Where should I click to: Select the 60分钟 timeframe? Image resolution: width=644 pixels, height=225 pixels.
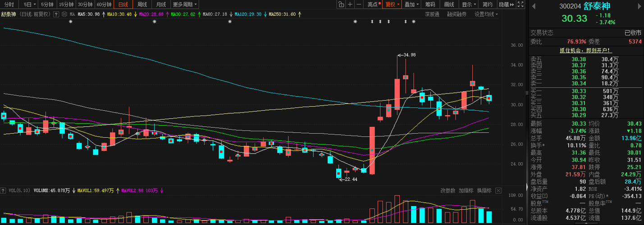click(104, 4)
